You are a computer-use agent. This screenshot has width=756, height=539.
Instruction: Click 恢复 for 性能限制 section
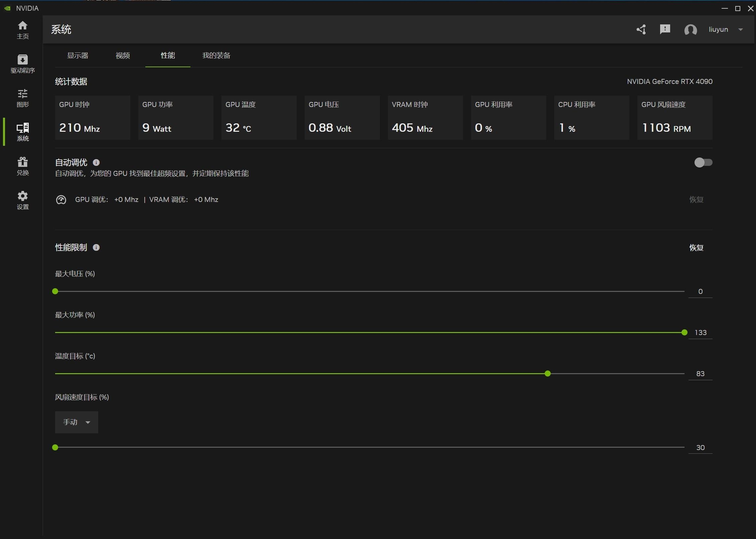(x=697, y=248)
